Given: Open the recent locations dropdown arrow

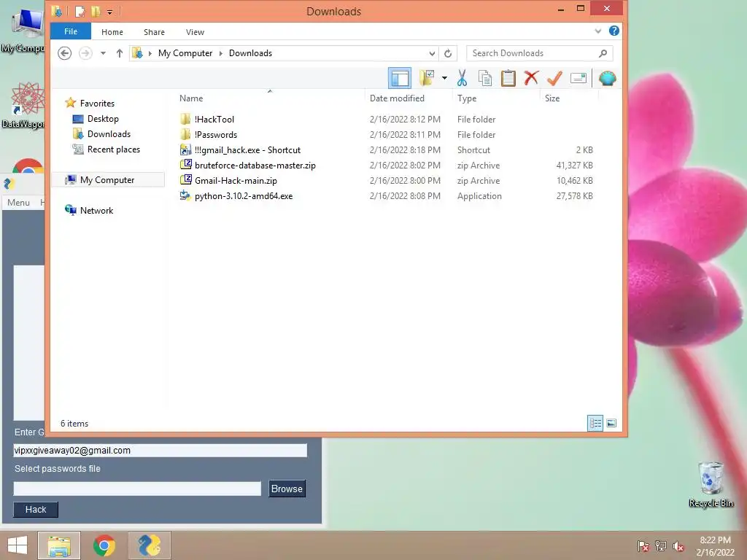Looking at the screenshot, I should pos(103,53).
